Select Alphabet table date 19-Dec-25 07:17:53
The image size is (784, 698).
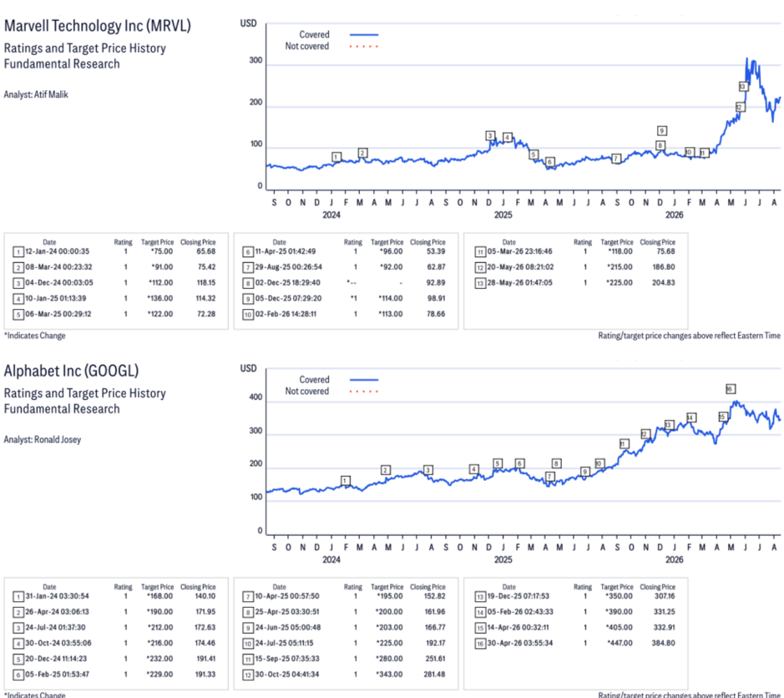(x=518, y=596)
